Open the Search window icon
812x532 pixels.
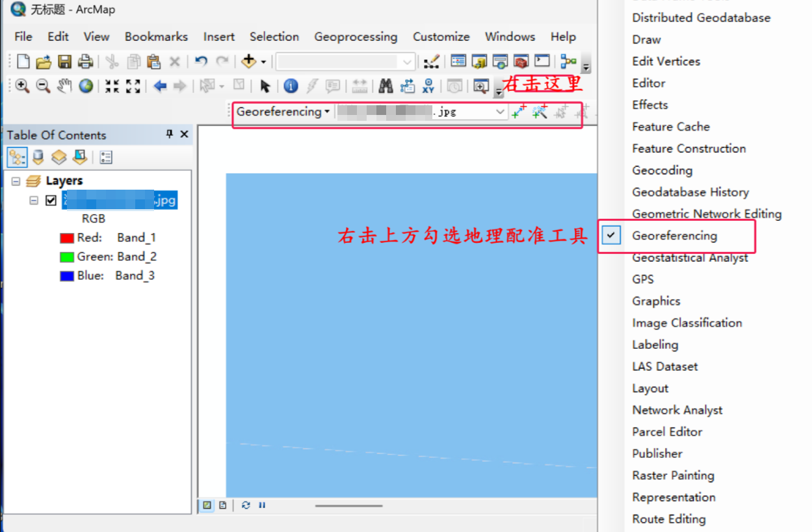pos(500,62)
